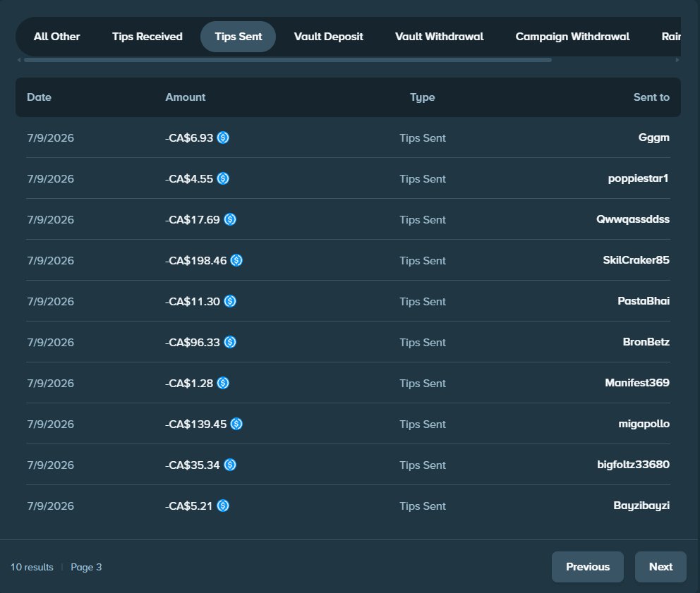Viewport: 700px width, 593px height.
Task: Click currency coin icon beside -CA$1.28
Action: pos(223,383)
